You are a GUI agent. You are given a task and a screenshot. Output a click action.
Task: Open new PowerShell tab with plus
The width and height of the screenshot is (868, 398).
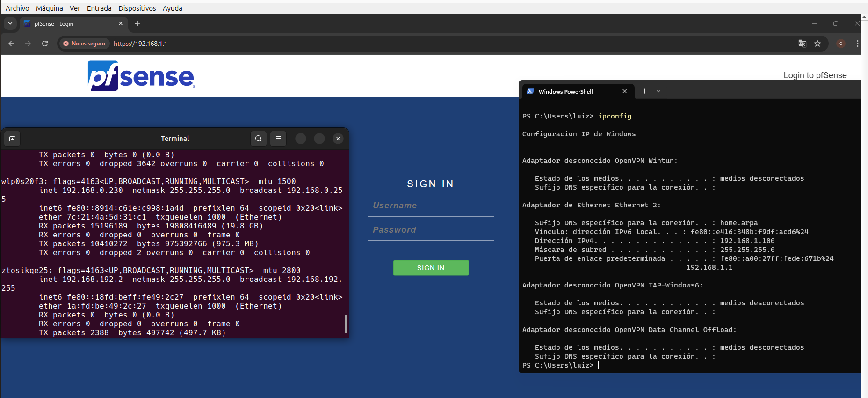[x=644, y=91]
